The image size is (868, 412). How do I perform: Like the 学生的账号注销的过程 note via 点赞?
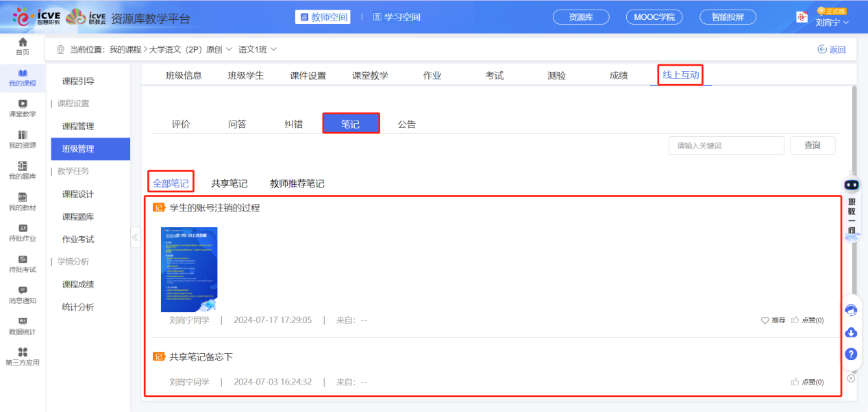point(808,320)
